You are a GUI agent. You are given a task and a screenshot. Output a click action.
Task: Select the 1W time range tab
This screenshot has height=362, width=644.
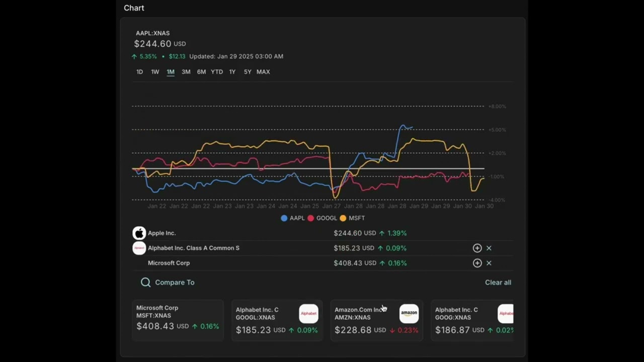[x=155, y=72]
